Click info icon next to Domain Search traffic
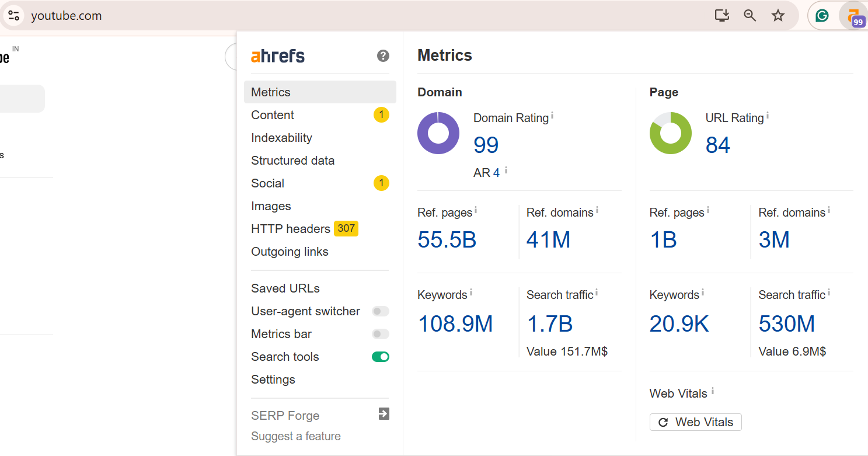The height and width of the screenshot is (456, 868). tap(597, 293)
